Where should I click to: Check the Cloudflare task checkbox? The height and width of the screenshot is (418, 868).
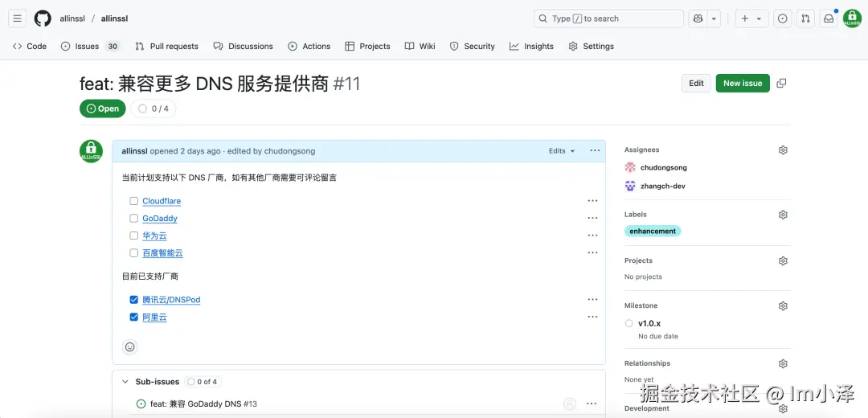pos(133,201)
